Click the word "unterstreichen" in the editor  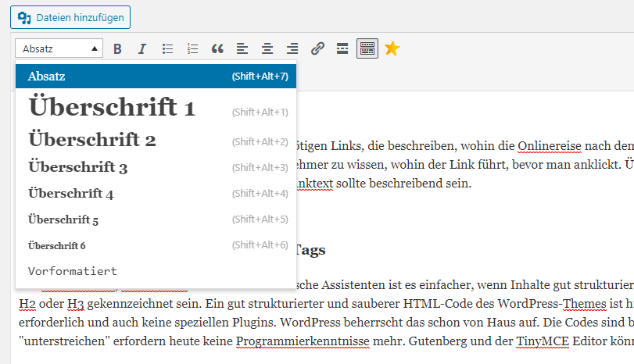(64, 341)
